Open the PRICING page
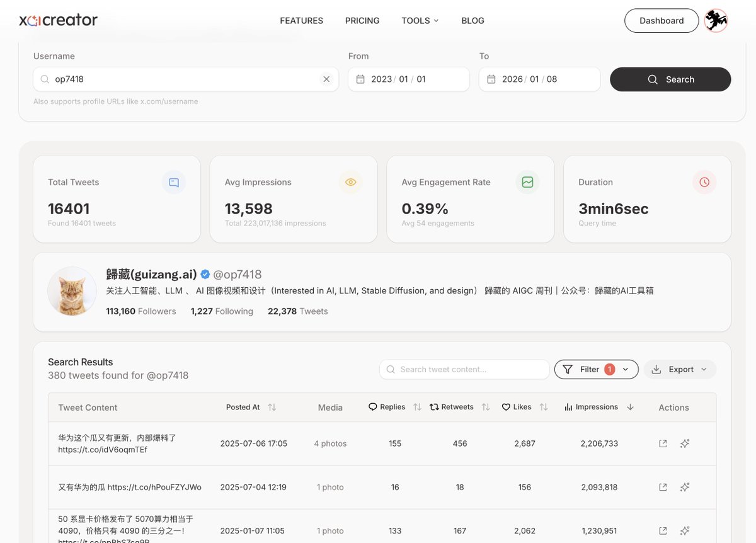Viewport: 756px width, 543px height. point(362,21)
